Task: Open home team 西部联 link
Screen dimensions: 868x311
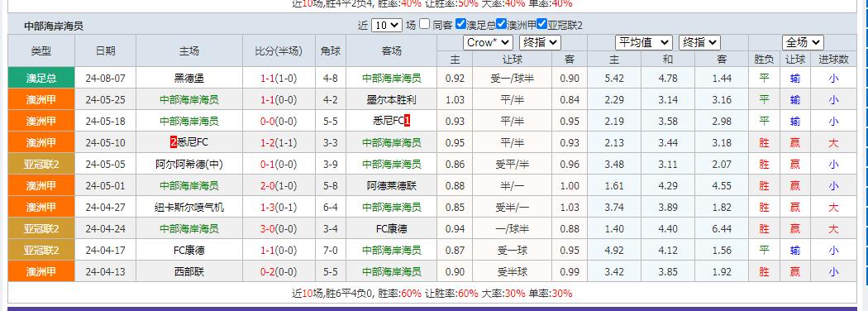Action: coord(189,271)
